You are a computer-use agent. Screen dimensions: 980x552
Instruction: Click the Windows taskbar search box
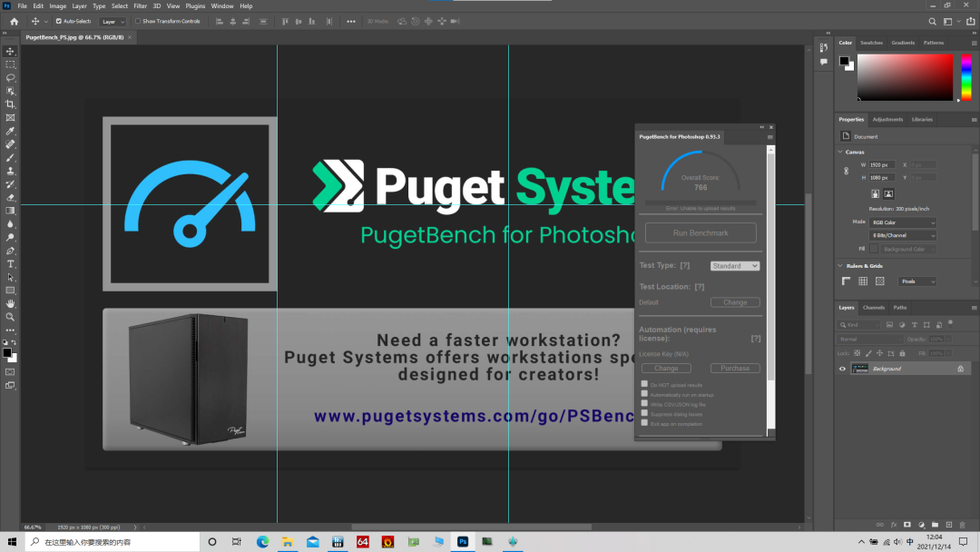113,542
